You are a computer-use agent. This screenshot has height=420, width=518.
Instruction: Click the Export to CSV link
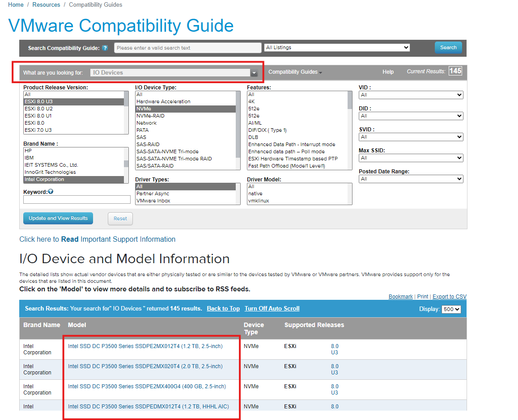449,296
